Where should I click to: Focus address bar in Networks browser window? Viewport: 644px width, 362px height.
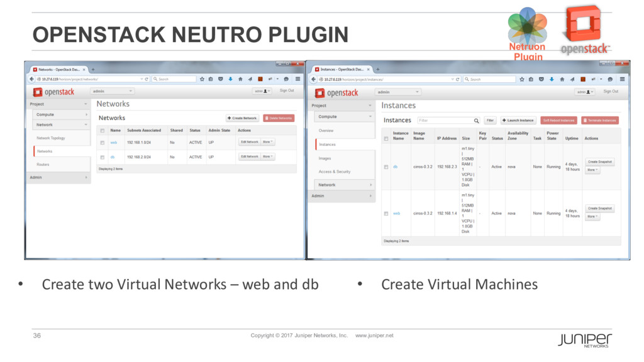click(x=89, y=79)
